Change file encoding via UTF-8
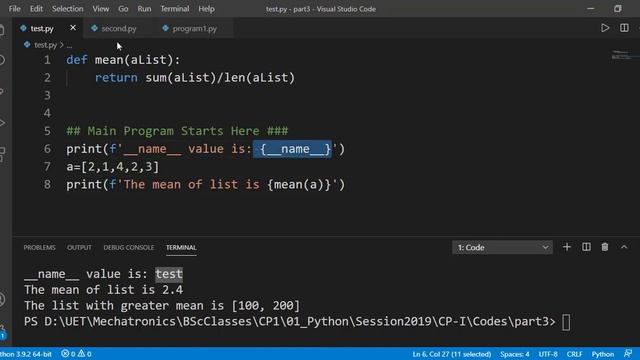This screenshot has height=360, width=640. pos(548,354)
